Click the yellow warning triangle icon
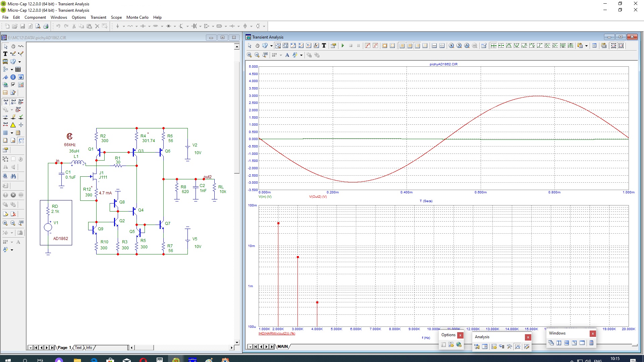This screenshot has width=644, height=362. click(x=13, y=125)
